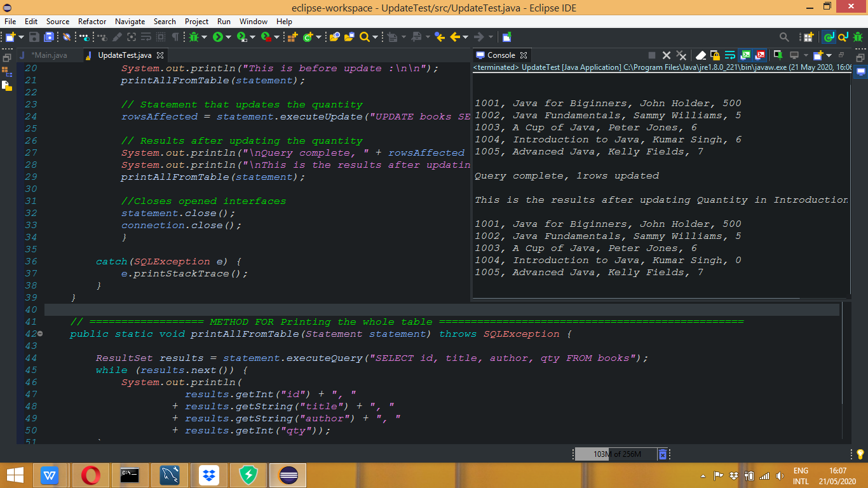
Task: Close the UpdateTest.java editor tab
Action: click(x=160, y=55)
